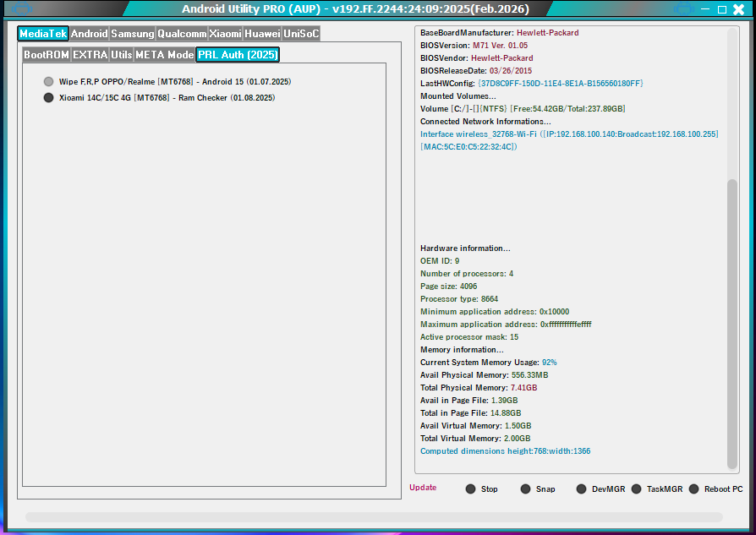
Task: Switch to the Android tab
Action: pos(89,34)
